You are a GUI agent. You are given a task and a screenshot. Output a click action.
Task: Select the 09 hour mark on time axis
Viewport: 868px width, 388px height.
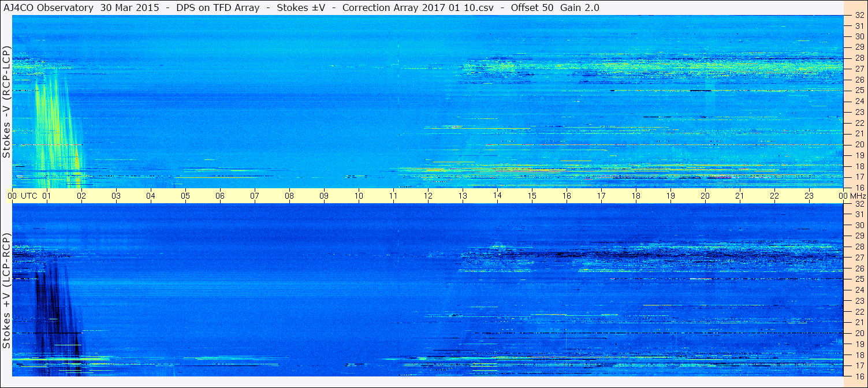point(324,196)
